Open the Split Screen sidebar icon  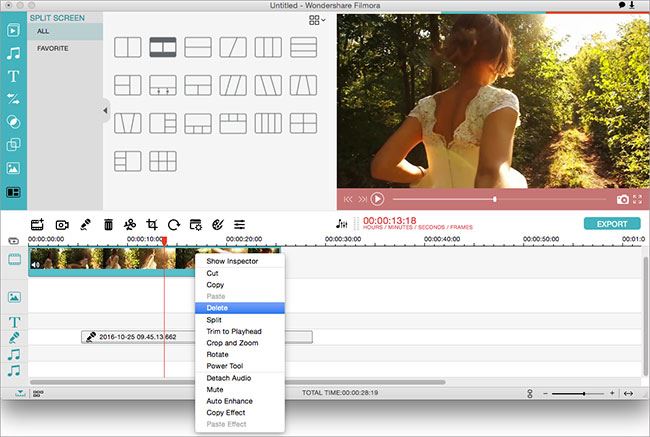(13, 192)
